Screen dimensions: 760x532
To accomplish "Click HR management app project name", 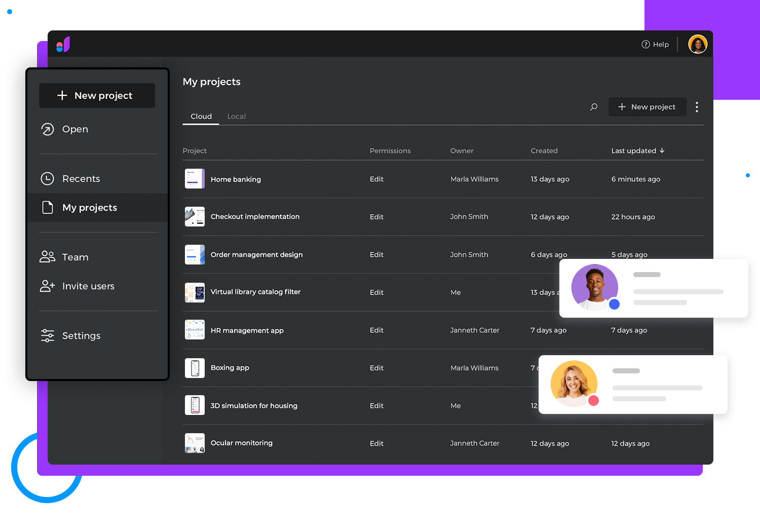I will [247, 330].
